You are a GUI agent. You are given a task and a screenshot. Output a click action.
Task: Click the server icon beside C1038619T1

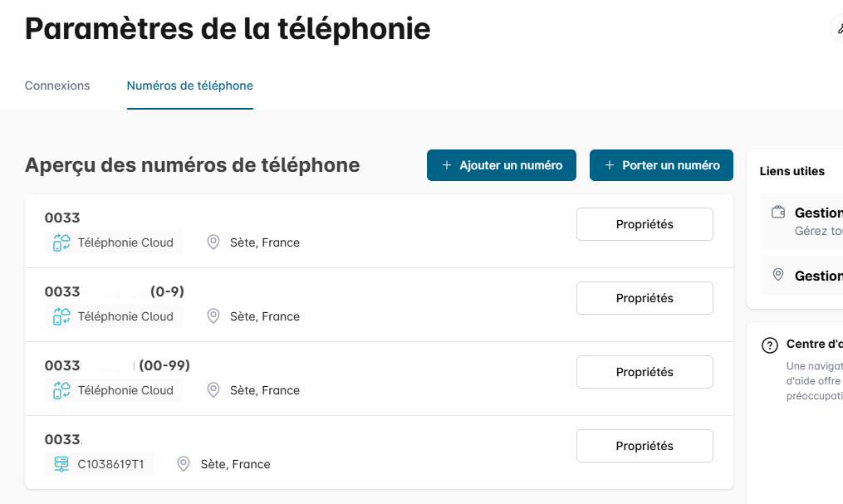point(61,464)
